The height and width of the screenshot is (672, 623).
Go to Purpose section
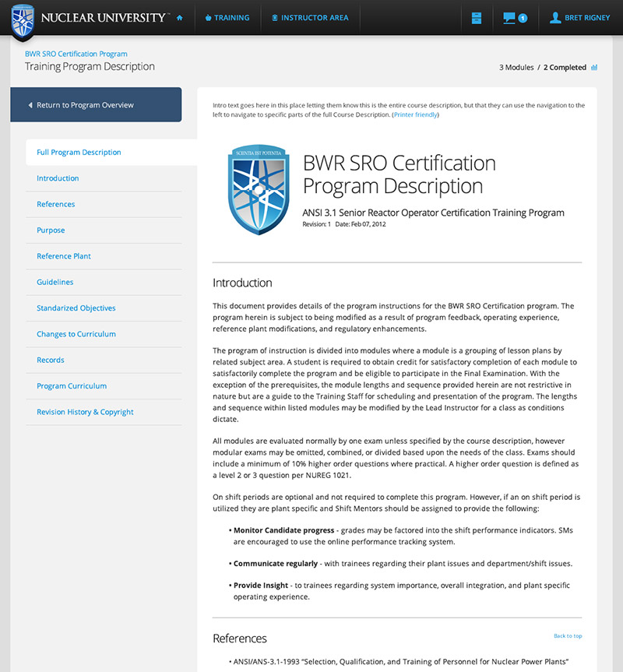pos(51,230)
